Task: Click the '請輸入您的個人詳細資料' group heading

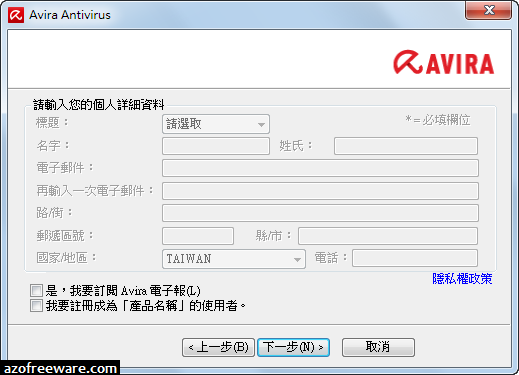Action: [x=99, y=105]
